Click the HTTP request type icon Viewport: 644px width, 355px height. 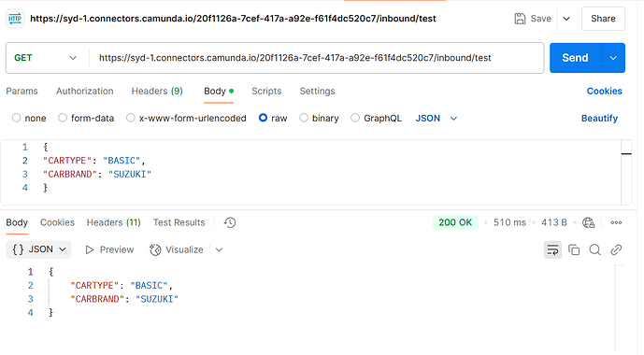coord(15,19)
